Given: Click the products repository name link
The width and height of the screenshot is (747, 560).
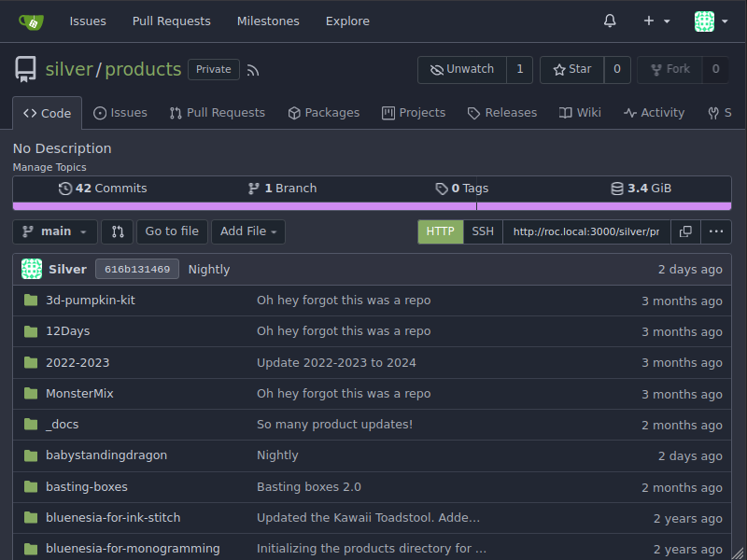Looking at the screenshot, I should point(143,69).
